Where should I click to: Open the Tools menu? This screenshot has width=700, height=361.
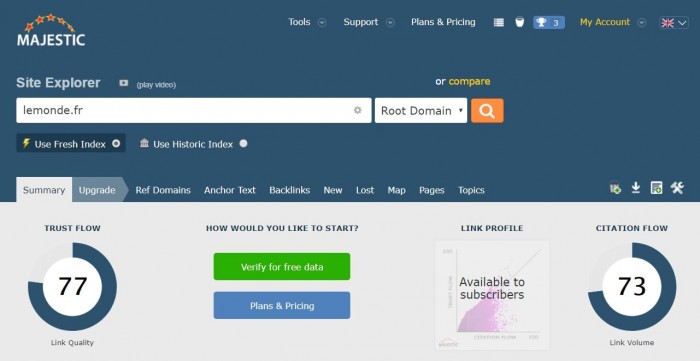click(299, 22)
